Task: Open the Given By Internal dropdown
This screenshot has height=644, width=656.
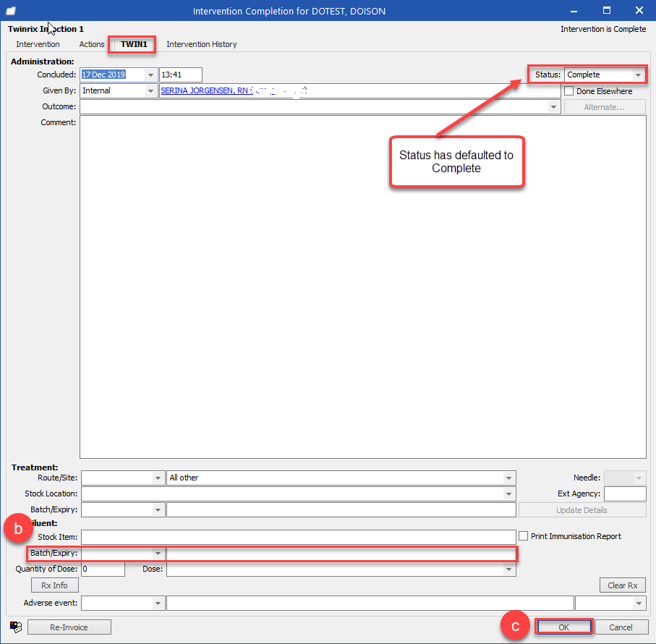Action: pos(150,90)
